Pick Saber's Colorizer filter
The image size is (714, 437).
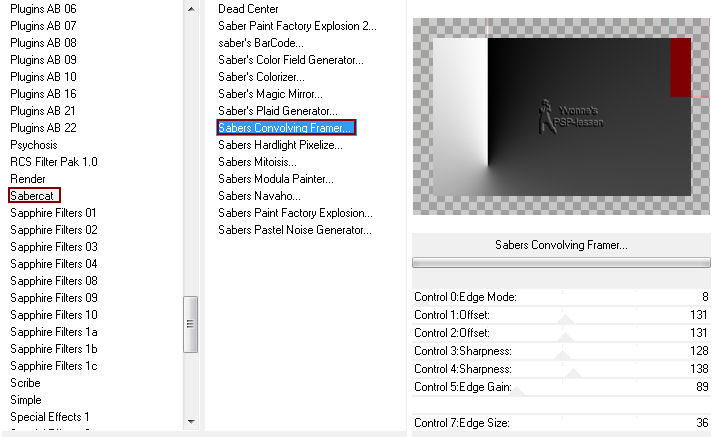[x=261, y=77]
